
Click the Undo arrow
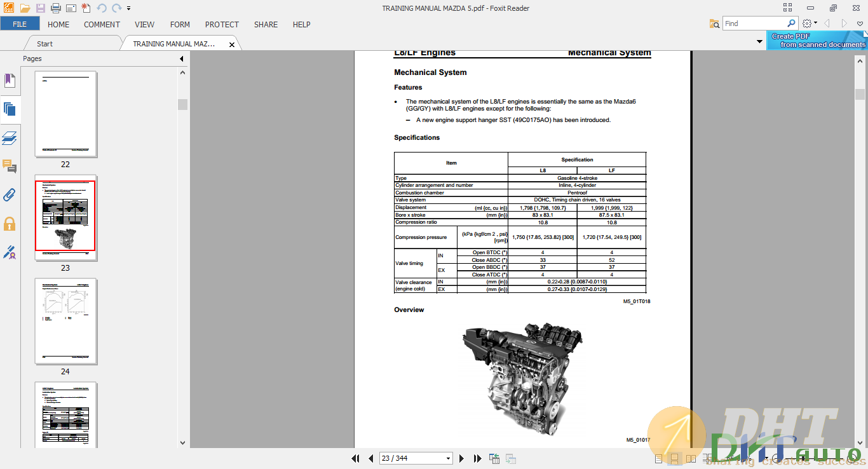pos(102,8)
